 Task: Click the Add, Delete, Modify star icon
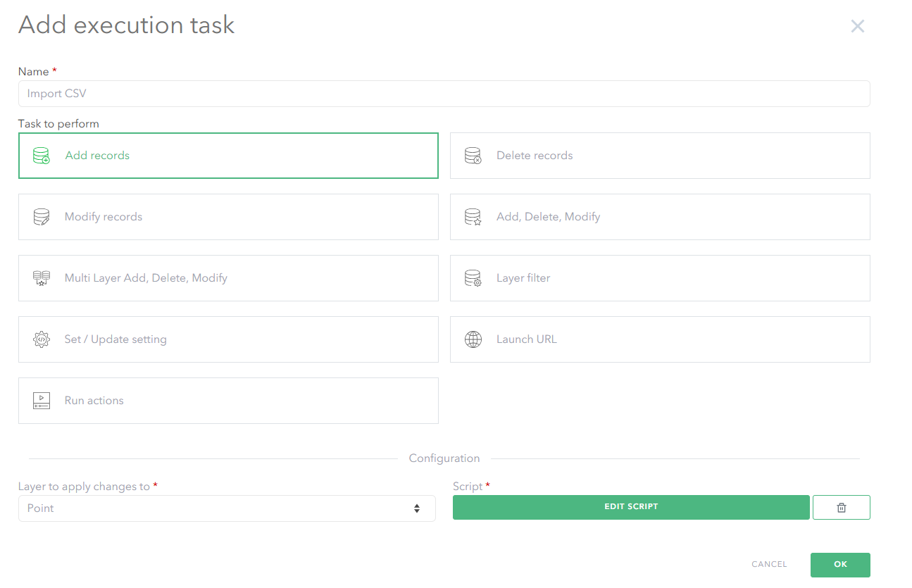point(473,217)
